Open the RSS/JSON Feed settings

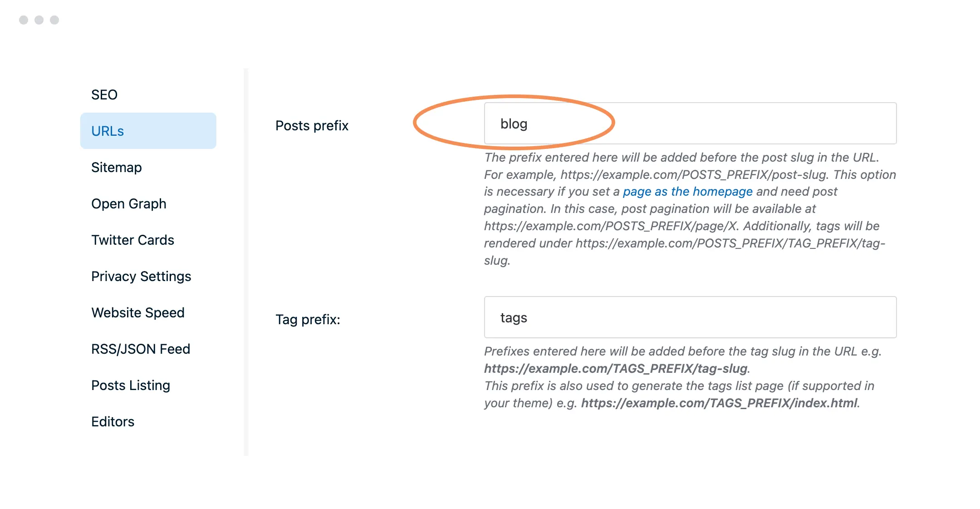(141, 349)
